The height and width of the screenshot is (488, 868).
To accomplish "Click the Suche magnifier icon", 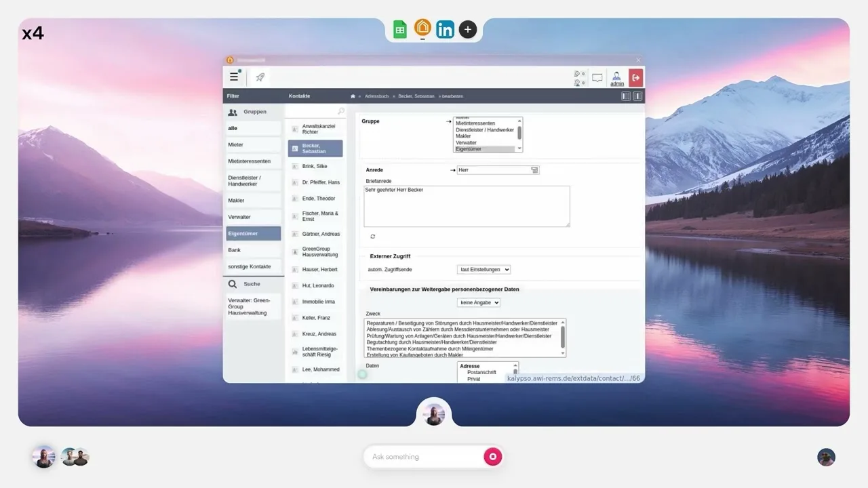I will 233,284.
